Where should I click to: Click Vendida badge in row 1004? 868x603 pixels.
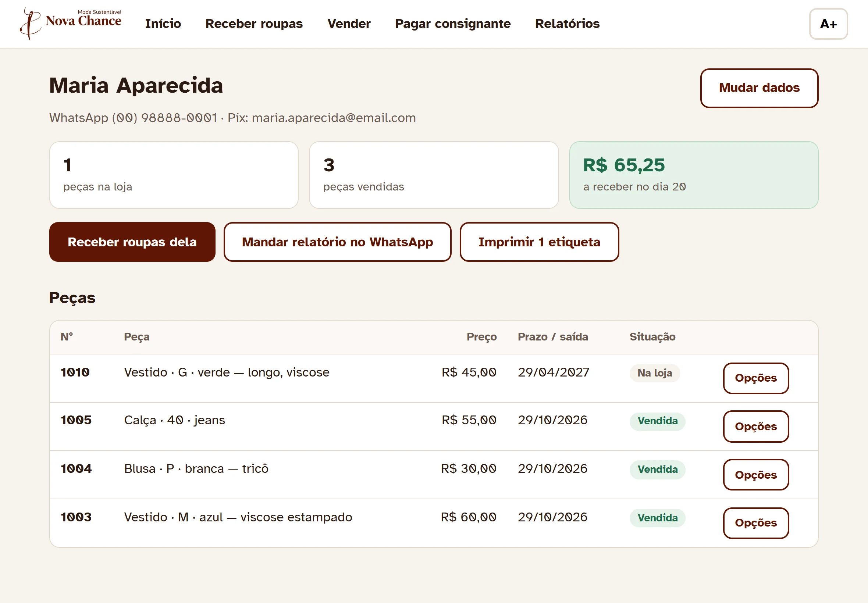point(657,470)
